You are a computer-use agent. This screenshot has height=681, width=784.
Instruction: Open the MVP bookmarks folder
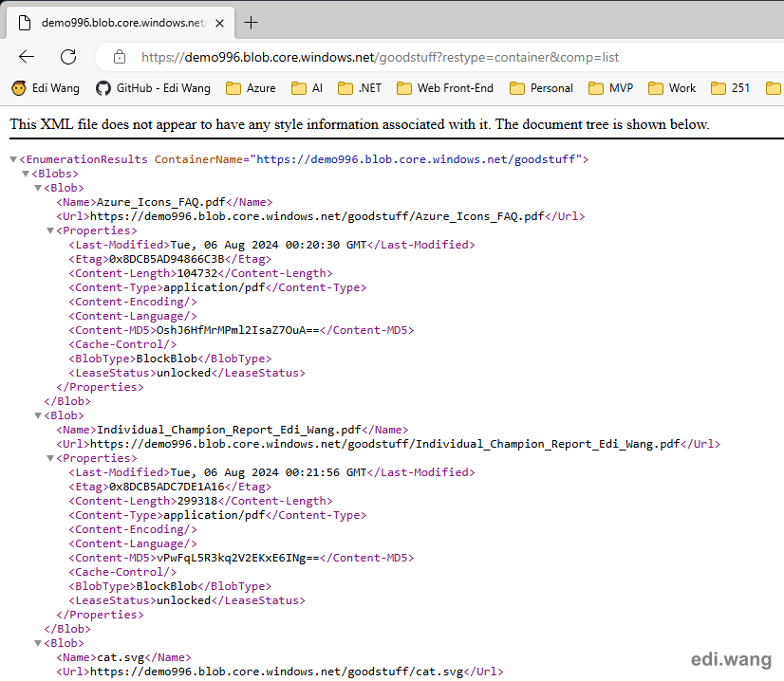point(611,88)
